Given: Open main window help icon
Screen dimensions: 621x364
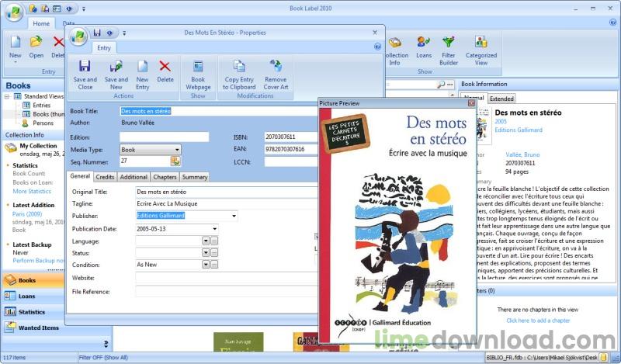Looking at the screenshot, I should pos(612,23).
